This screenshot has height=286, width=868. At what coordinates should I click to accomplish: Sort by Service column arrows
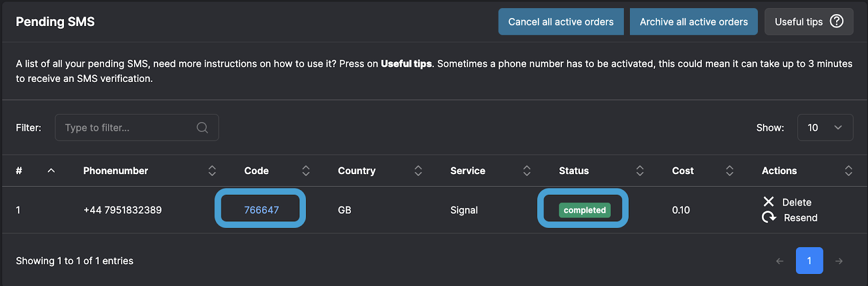click(x=527, y=171)
